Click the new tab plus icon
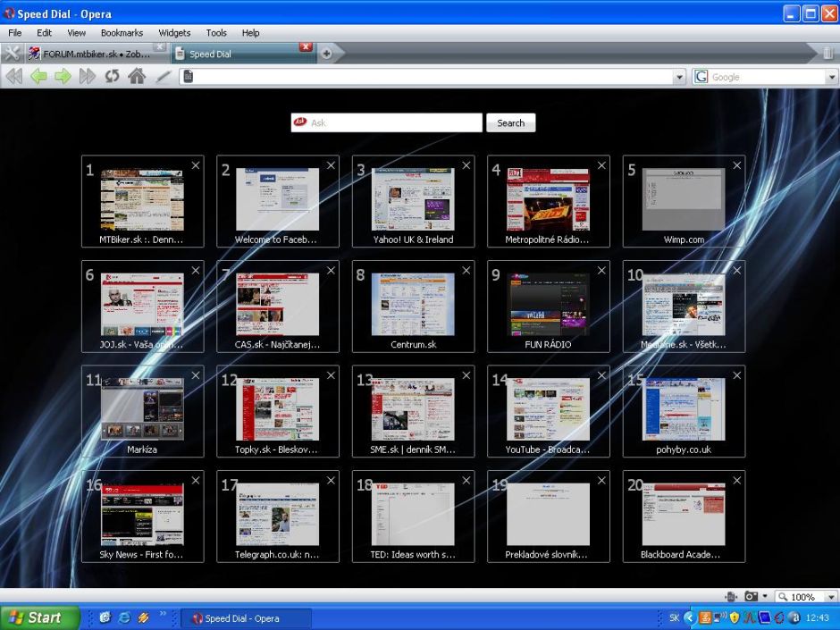Screen dimensions: 840x630 click(326, 54)
